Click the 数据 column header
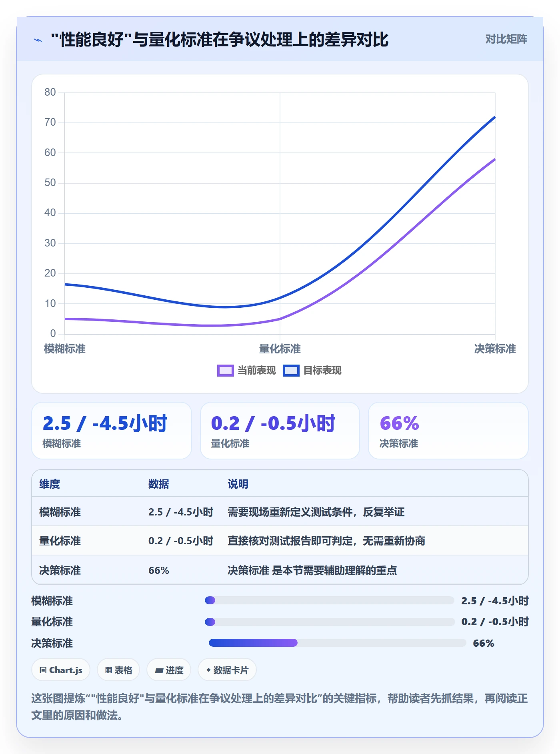560x754 pixels. (159, 484)
